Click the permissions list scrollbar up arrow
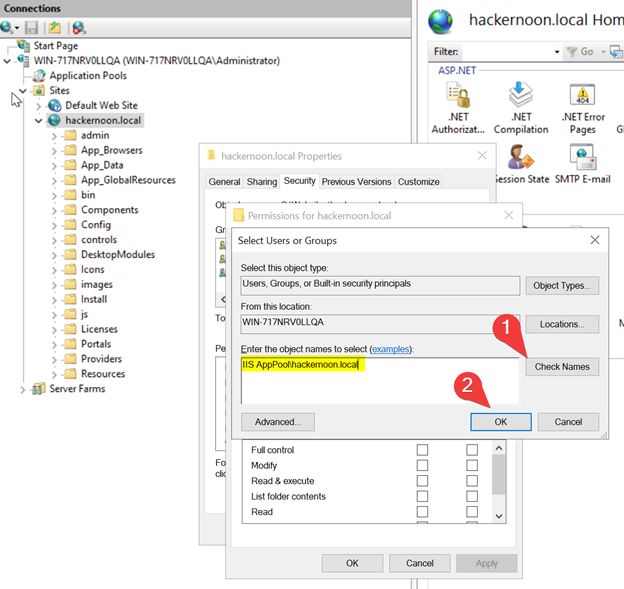This screenshot has width=624, height=589. click(499, 448)
